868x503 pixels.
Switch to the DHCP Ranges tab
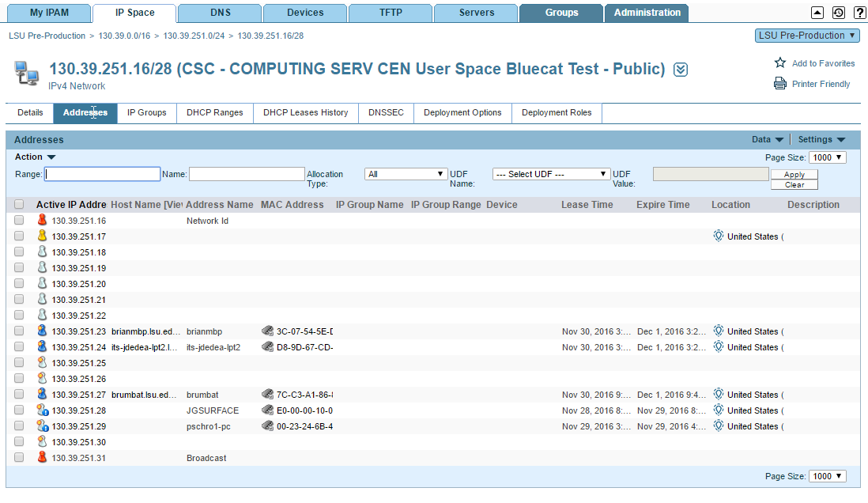(x=215, y=113)
